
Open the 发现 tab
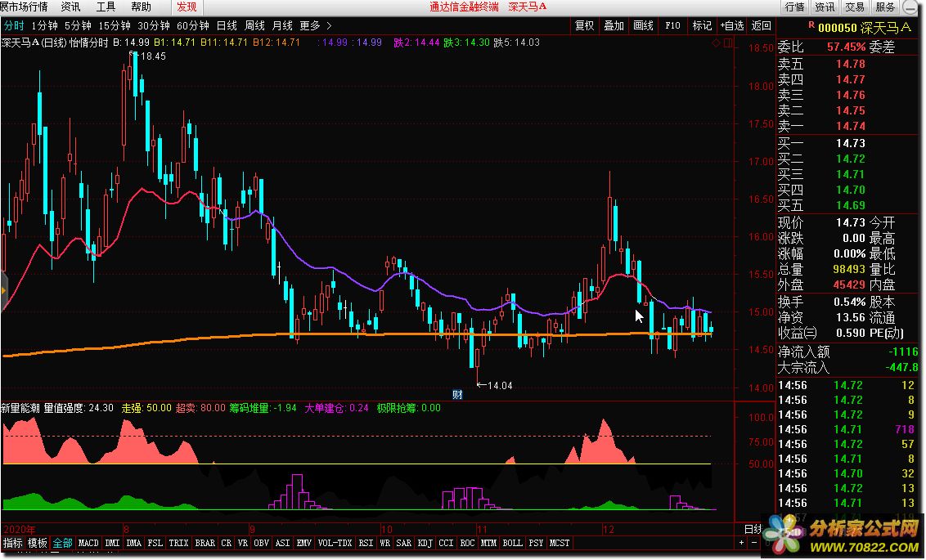pos(187,7)
